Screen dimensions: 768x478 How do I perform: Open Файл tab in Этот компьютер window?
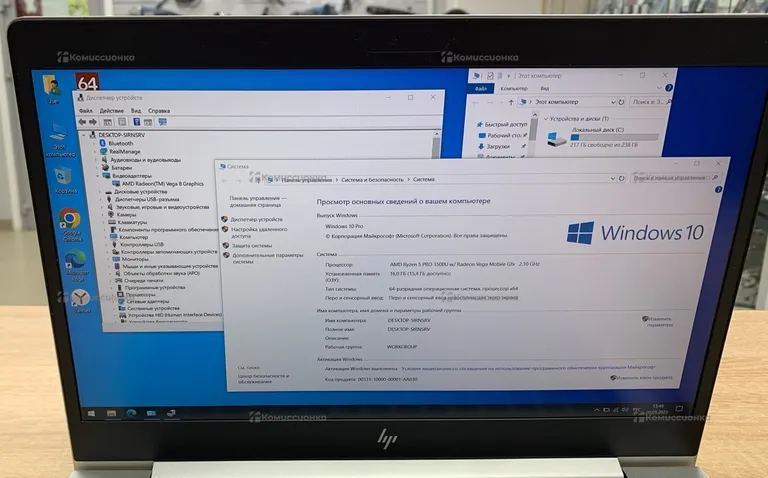click(x=481, y=89)
